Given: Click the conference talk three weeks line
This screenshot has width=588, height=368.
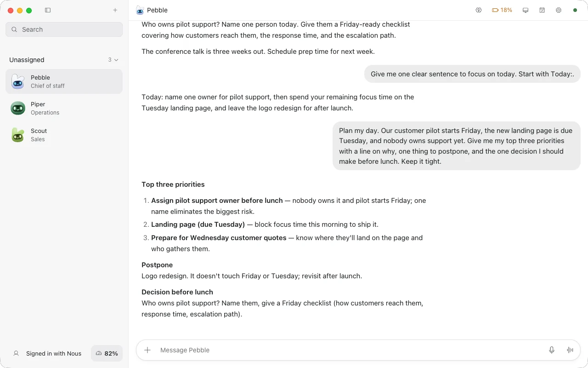Looking at the screenshot, I should [258, 51].
